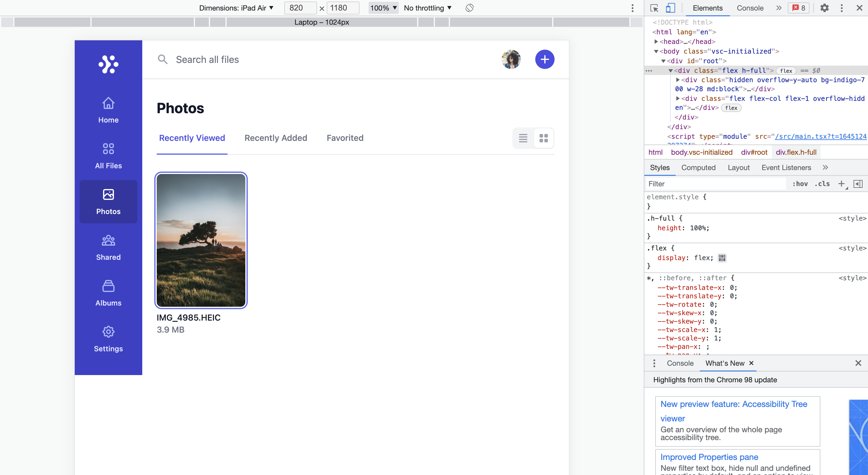Switch to Recently Added tab

coord(276,138)
